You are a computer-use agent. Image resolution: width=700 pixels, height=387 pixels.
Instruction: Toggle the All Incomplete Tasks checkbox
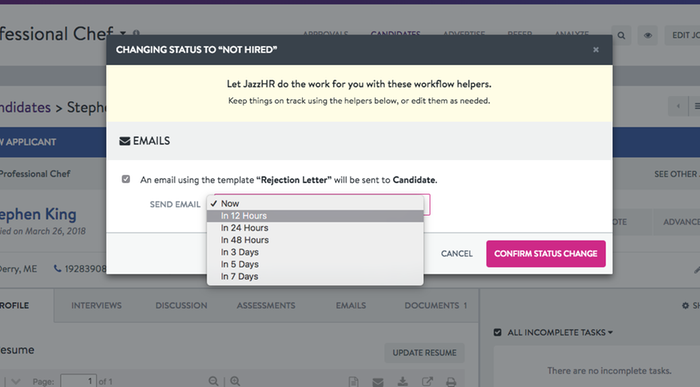[497, 332]
